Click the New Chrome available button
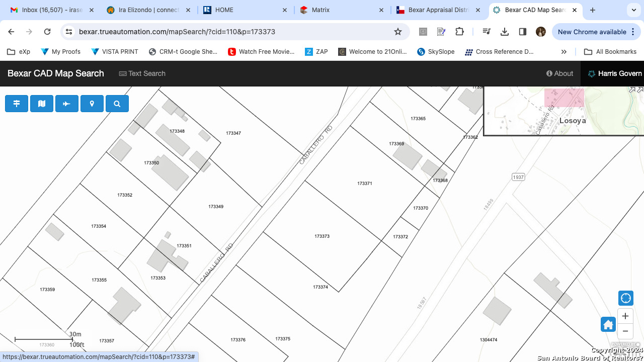 point(592,32)
